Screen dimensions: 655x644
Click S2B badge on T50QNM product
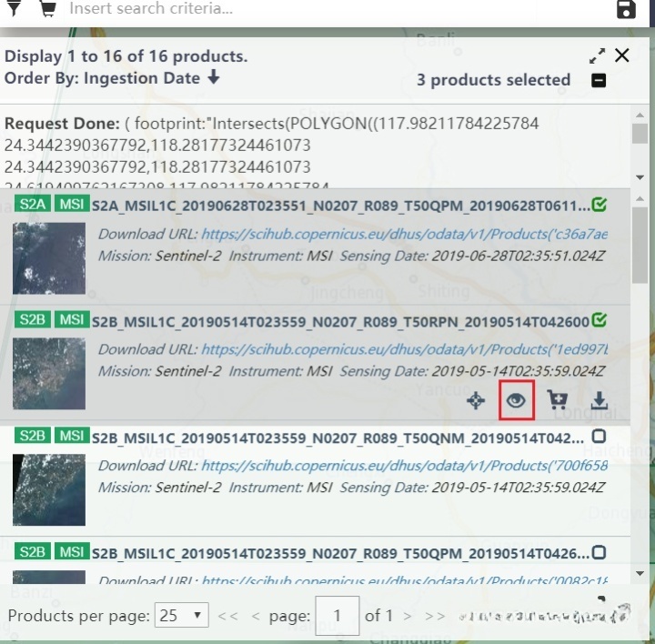coord(32,436)
